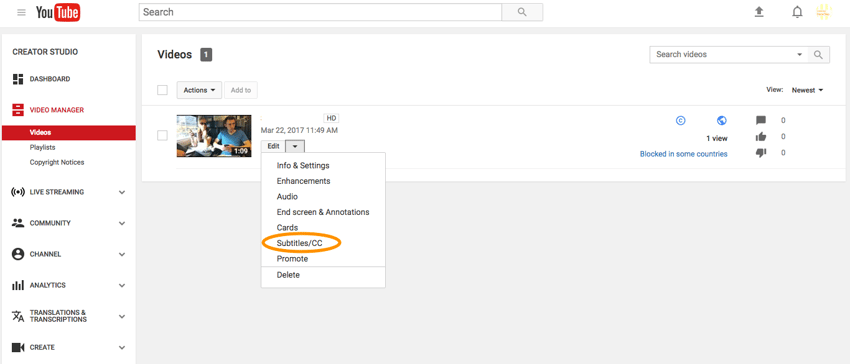Click the HD badge next to video

331,118
